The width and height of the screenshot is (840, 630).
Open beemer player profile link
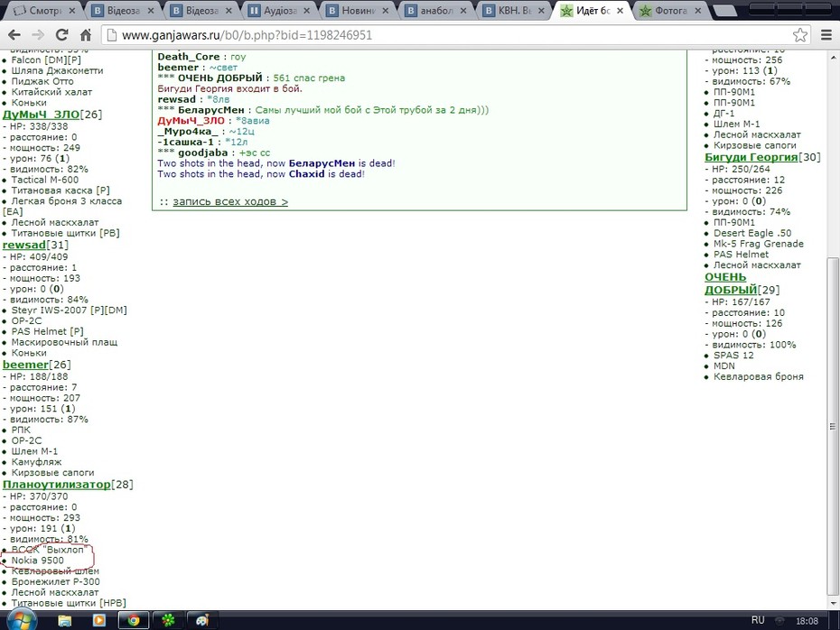click(x=25, y=365)
